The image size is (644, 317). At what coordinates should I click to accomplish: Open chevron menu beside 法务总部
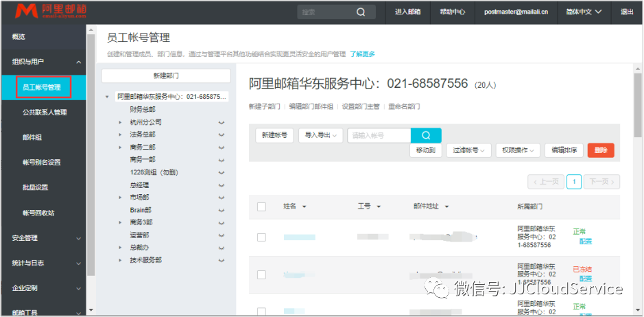coord(222,135)
